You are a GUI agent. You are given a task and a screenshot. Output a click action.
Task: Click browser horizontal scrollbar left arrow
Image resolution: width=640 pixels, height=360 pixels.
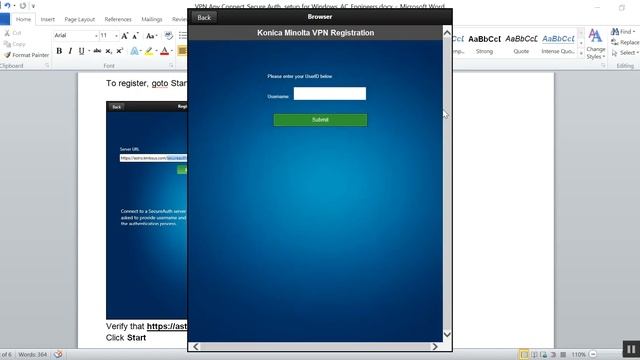pos(196,347)
